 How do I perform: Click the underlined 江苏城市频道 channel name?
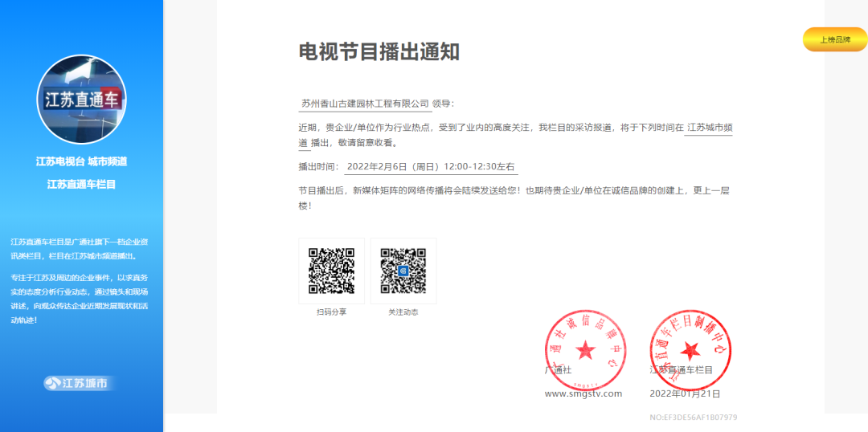point(708,128)
